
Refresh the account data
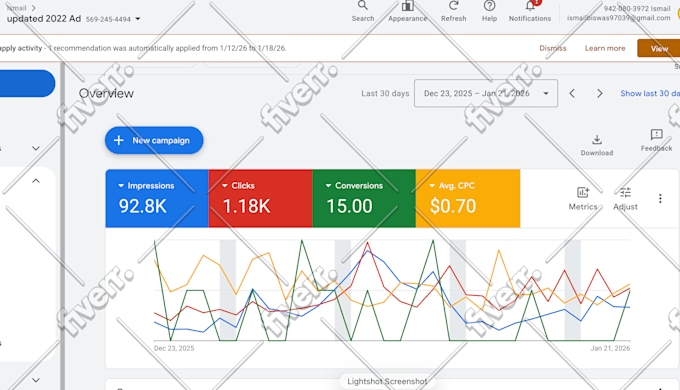(453, 12)
